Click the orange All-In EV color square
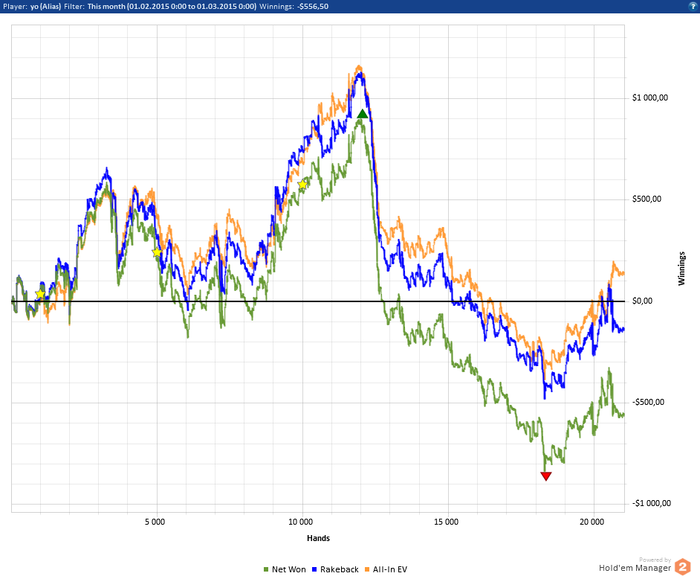Viewport: 700px width, 579px height. coord(367,570)
